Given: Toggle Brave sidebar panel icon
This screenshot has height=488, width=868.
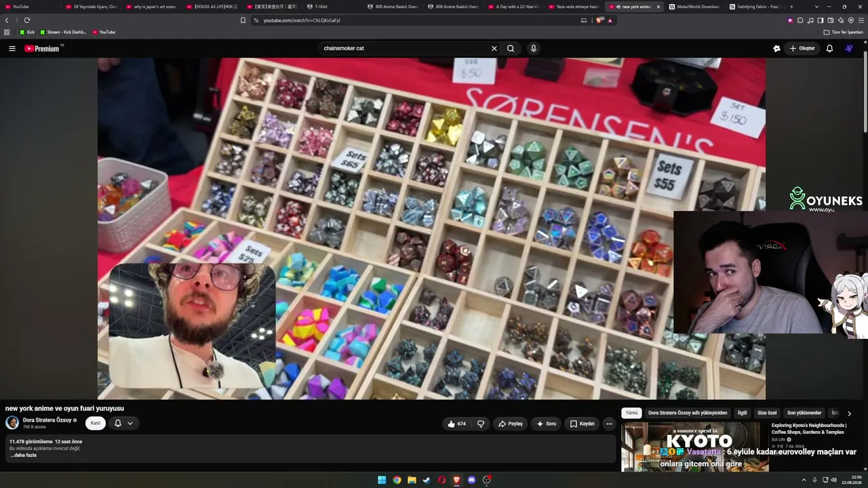Looking at the screenshot, I should click(x=821, y=20).
